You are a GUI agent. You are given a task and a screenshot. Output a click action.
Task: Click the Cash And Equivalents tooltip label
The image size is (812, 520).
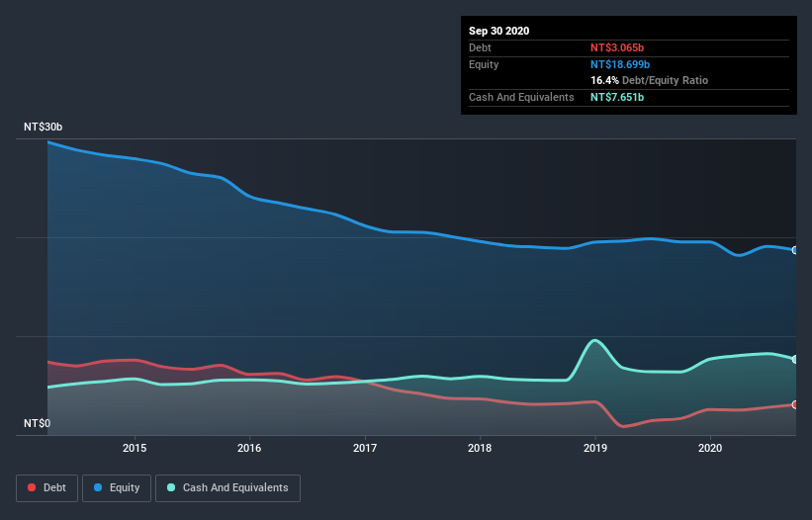point(521,97)
